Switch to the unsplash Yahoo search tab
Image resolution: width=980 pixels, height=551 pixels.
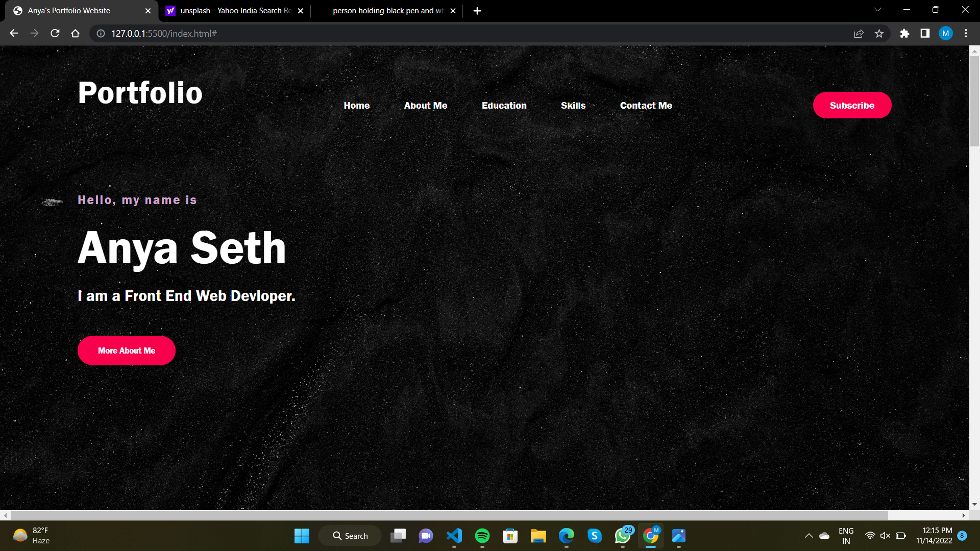[230, 10]
